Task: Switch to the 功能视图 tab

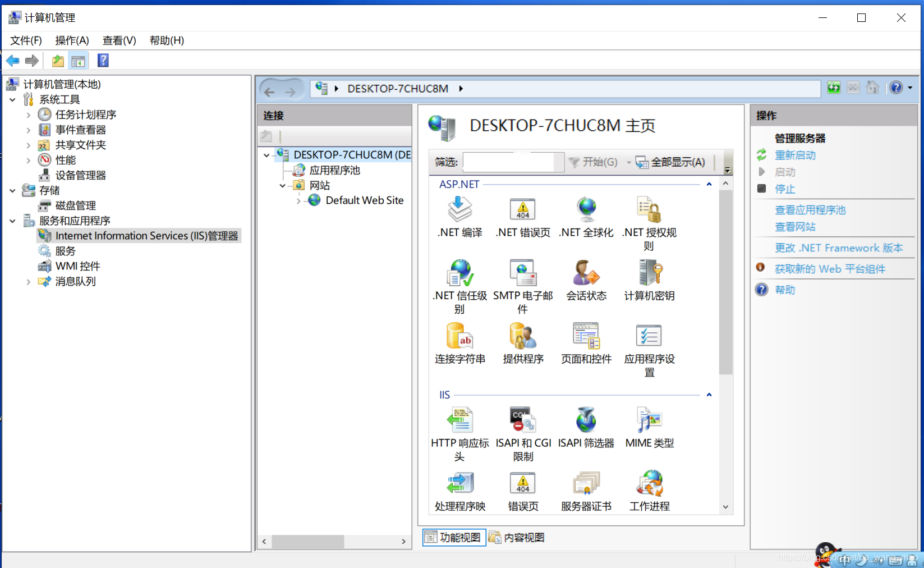Action: click(x=453, y=537)
